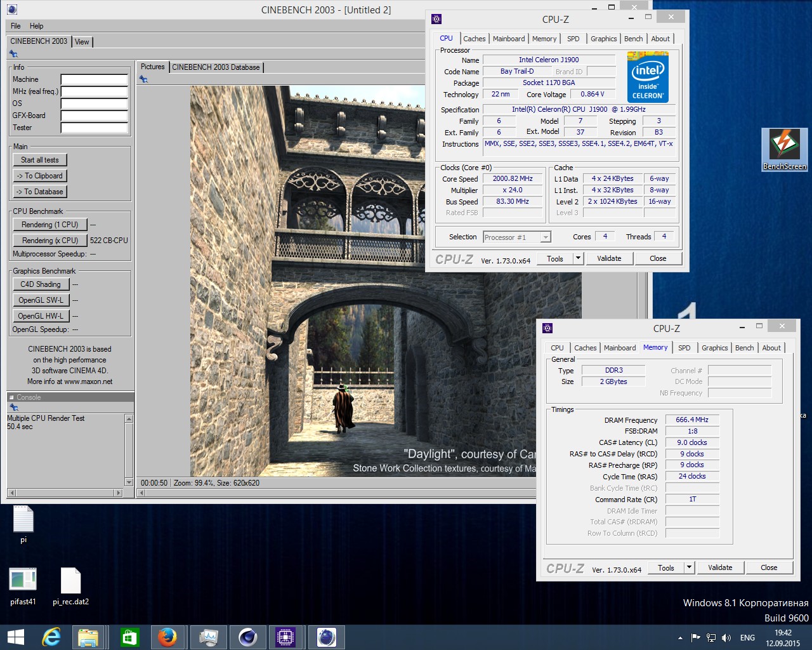Open SPD tab in CPU-Z Memory window

(684, 348)
